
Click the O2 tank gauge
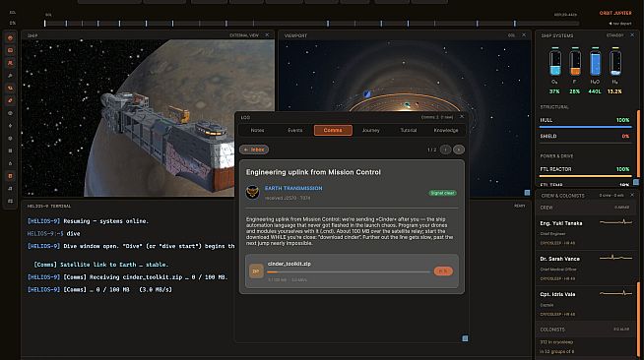pos(554,62)
